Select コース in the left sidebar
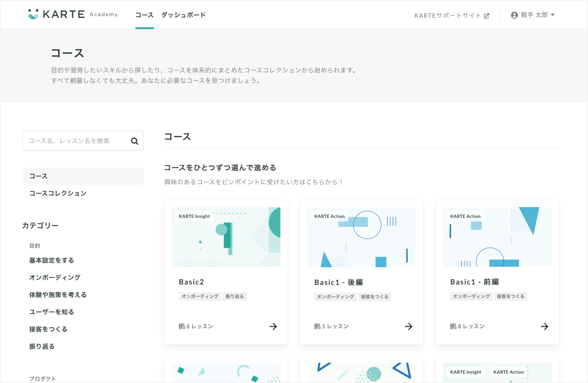588x383 pixels. (x=83, y=176)
